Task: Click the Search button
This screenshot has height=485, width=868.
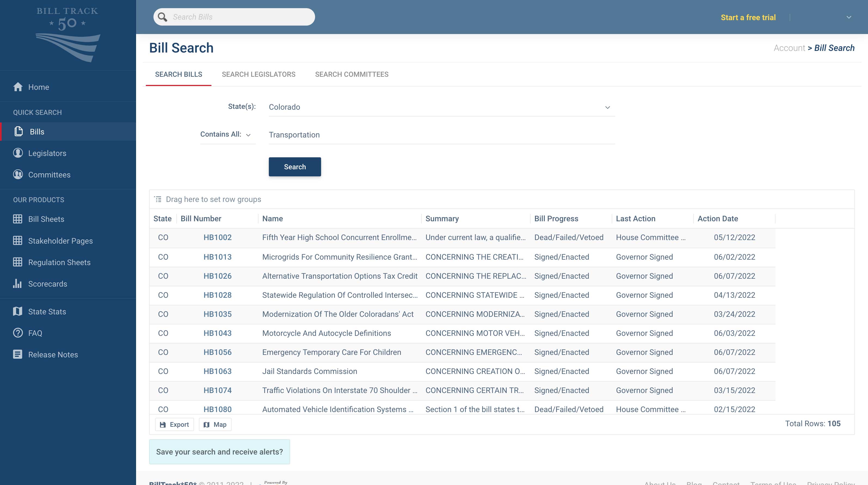Action: pyautogui.click(x=294, y=167)
